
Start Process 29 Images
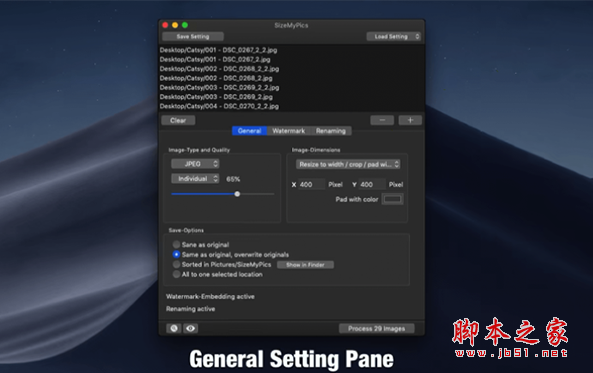[377, 328]
